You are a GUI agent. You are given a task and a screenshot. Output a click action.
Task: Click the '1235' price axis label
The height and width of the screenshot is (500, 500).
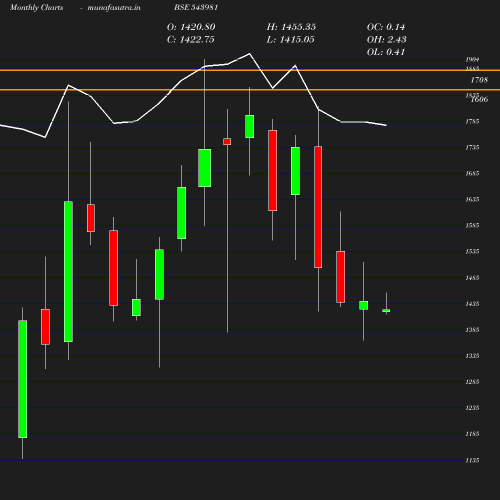(x=472, y=408)
